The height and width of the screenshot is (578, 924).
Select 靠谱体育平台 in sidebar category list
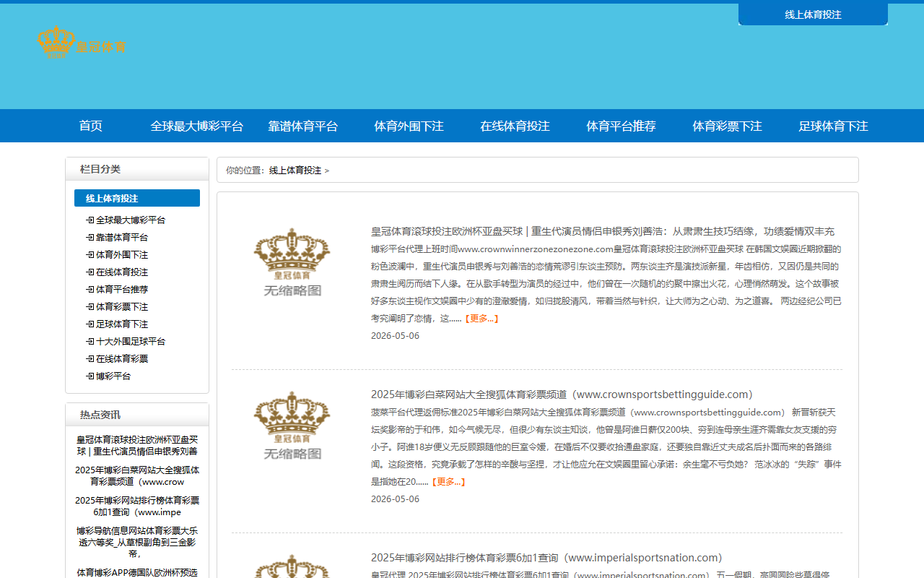click(x=122, y=238)
